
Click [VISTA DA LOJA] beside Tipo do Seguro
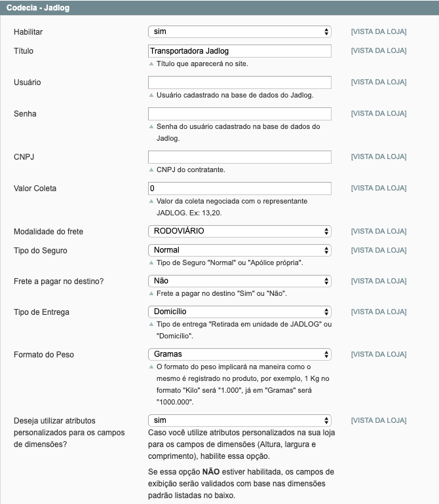coord(379,250)
